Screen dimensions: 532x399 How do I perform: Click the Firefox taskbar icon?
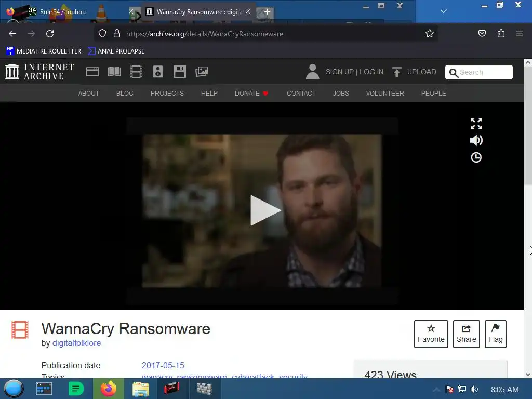click(109, 389)
